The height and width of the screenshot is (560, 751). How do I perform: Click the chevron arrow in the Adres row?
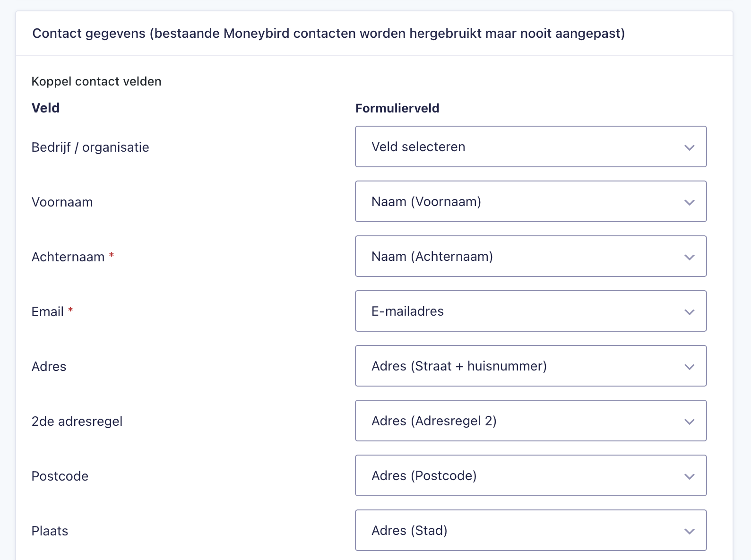pos(689,367)
